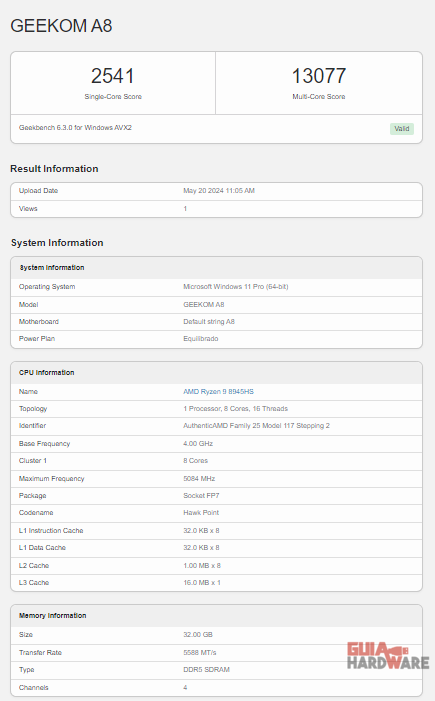Select the Transfer Rate 5588 MT/s value
435x701 pixels.
click(200, 653)
